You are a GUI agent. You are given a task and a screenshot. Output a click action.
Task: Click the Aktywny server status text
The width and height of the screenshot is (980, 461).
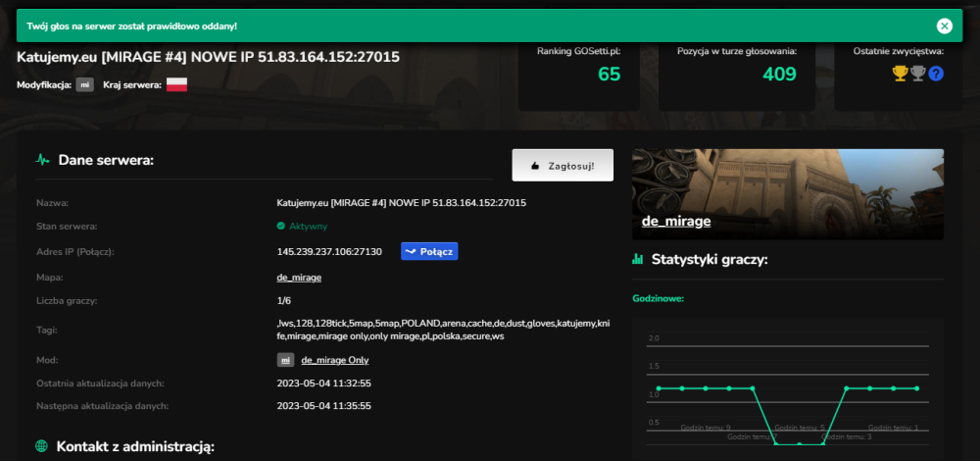coord(308,226)
